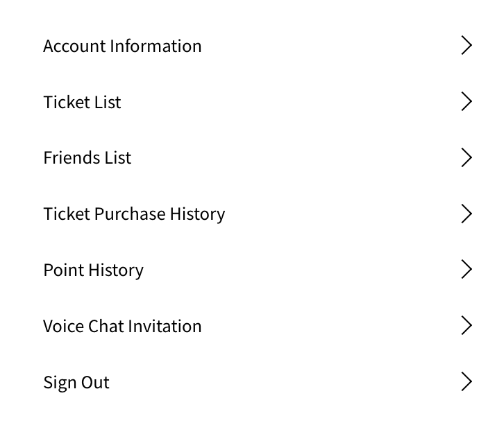Open the Friends List text label
This screenshot has height=423, width=504.
pos(87,158)
